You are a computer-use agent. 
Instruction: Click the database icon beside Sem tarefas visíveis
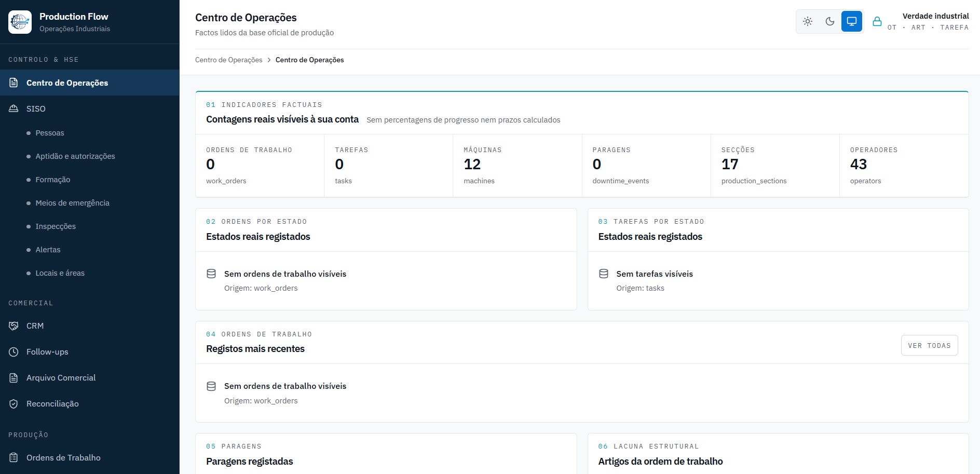click(x=604, y=274)
